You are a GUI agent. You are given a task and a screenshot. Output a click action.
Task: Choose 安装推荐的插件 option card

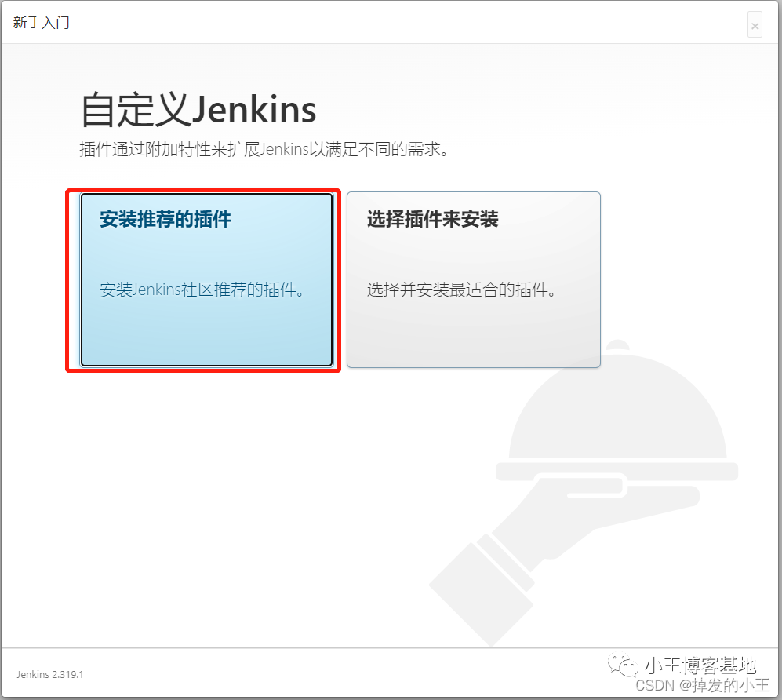click(206, 280)
